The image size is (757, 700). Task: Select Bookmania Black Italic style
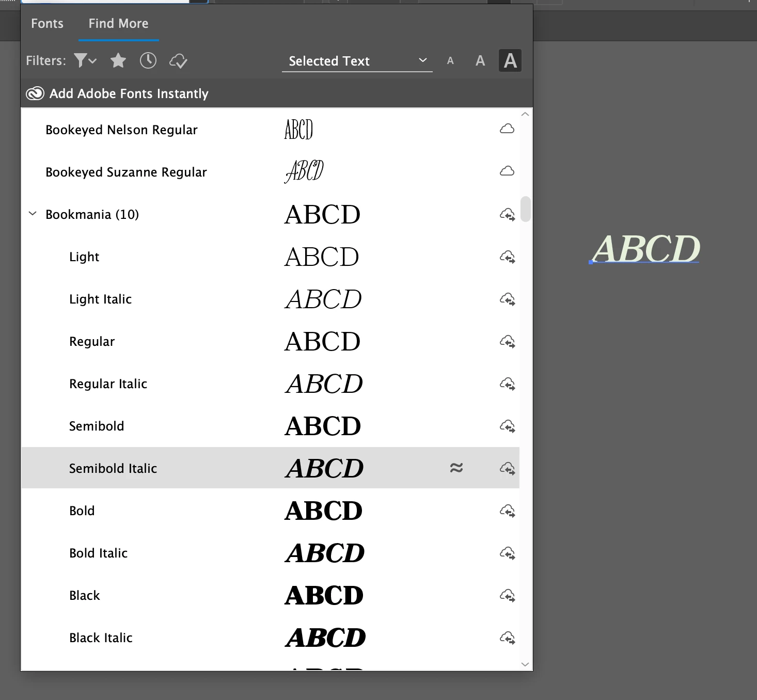click(270, 638)
